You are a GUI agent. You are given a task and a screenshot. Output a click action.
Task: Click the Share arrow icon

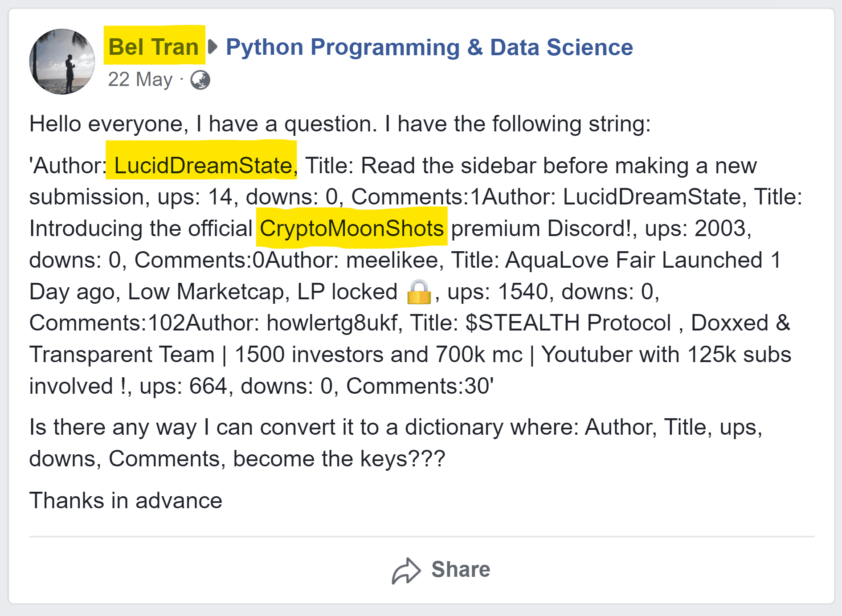[x=406, y=570]
